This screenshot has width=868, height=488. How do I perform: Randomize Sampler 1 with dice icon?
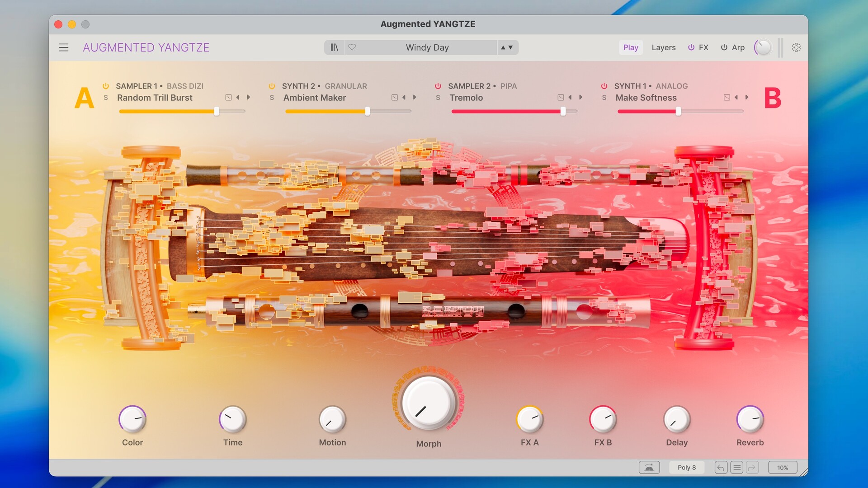pyautogui.click(x=228, y=98)
